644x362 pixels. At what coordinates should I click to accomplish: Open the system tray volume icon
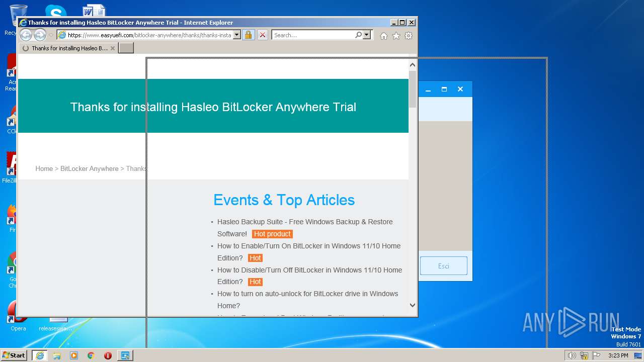(x=572, y=355)
